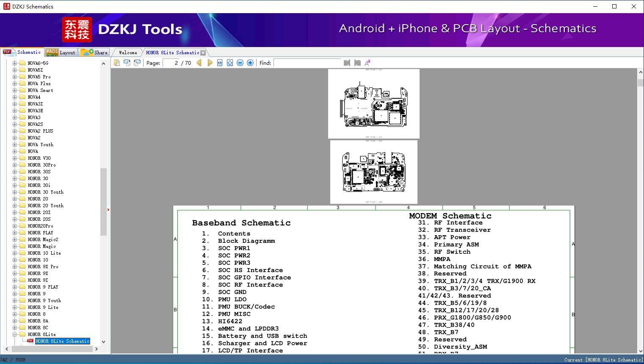644x364 pixels.
Task: Select the HONOR 9 Youth folder label
Action: [x=44, y=300]
